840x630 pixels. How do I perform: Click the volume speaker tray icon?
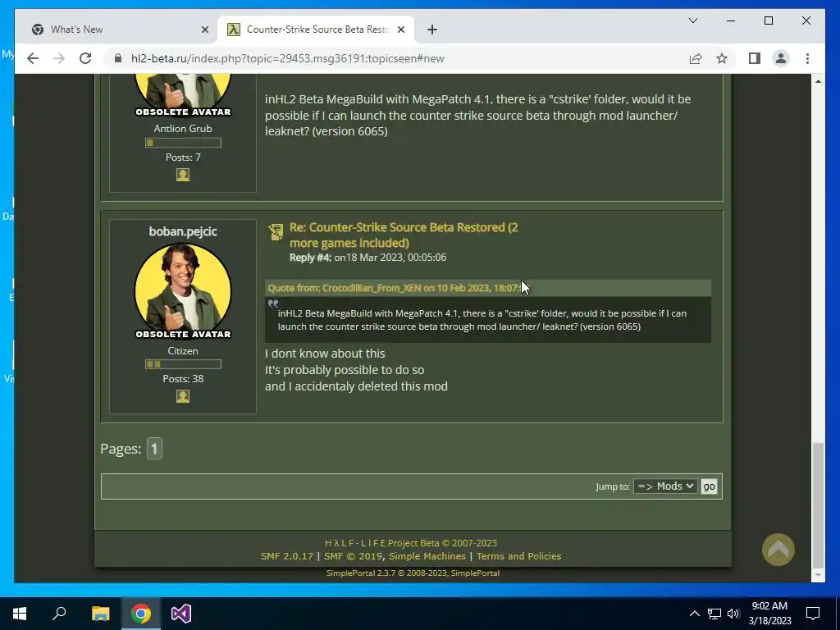pyautogui.click(x=733, y=614)
